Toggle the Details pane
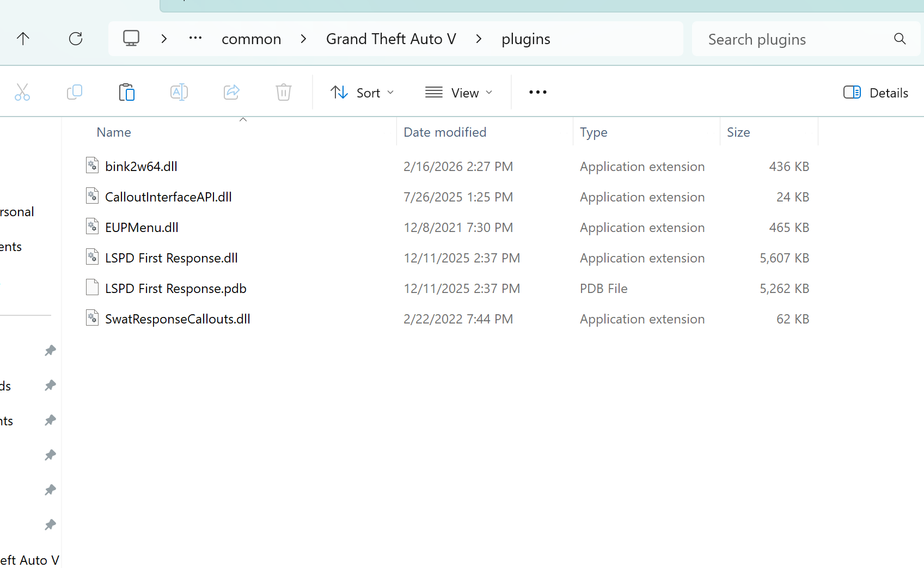Image resolution: width=924 pixels, height=568 pixels. 876,93
